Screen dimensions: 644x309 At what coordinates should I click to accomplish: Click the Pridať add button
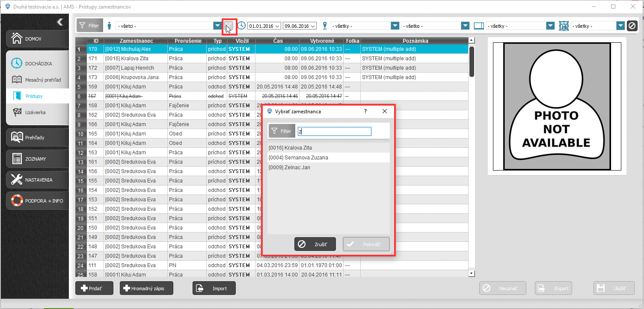(x=95, y=288)
